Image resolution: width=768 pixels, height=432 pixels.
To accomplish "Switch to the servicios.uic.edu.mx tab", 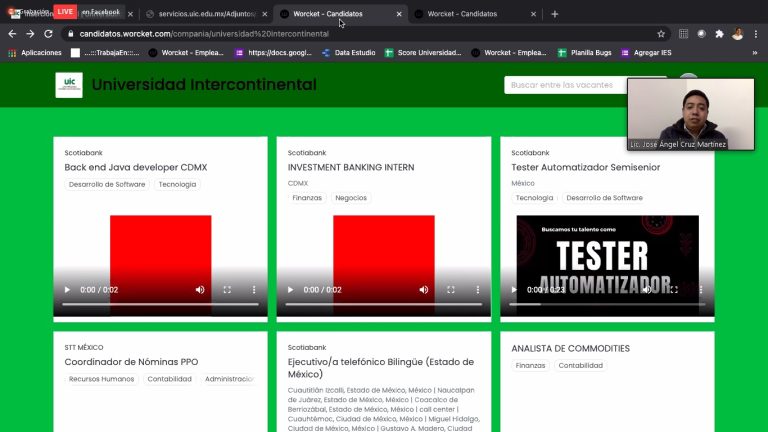I will tap(206, 14).
